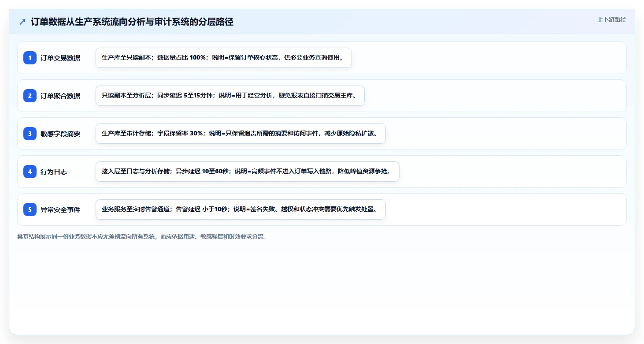Select the 行为日志 row label
644x344 pixels.
[54, 172]
